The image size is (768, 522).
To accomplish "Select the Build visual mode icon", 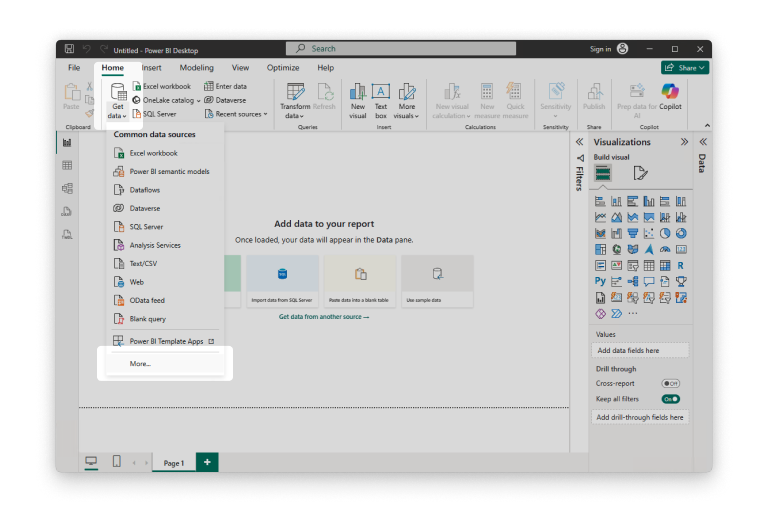I will (x=602, y=173).
